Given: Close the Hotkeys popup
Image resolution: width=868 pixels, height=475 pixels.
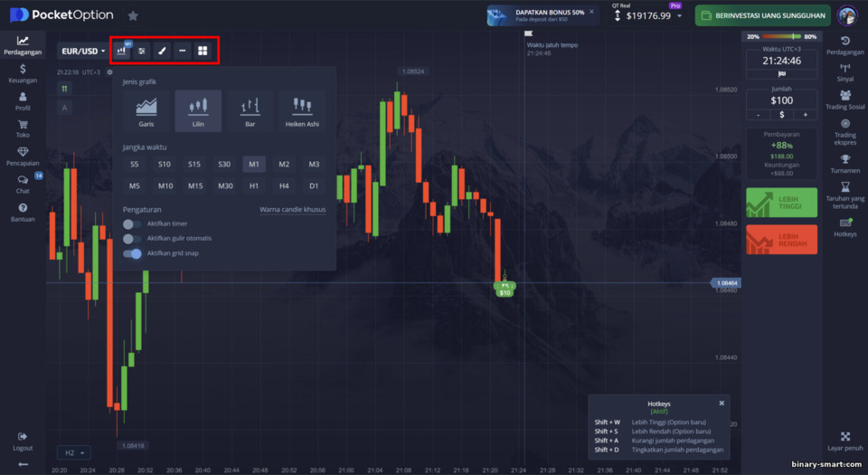Looking at the screenshot, I should [722, 403].
